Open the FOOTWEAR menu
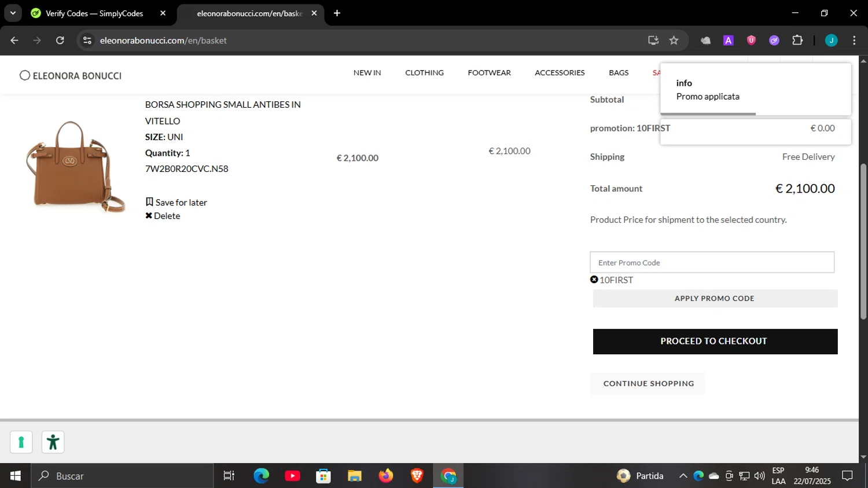868x488 pixels. [489, 73]
